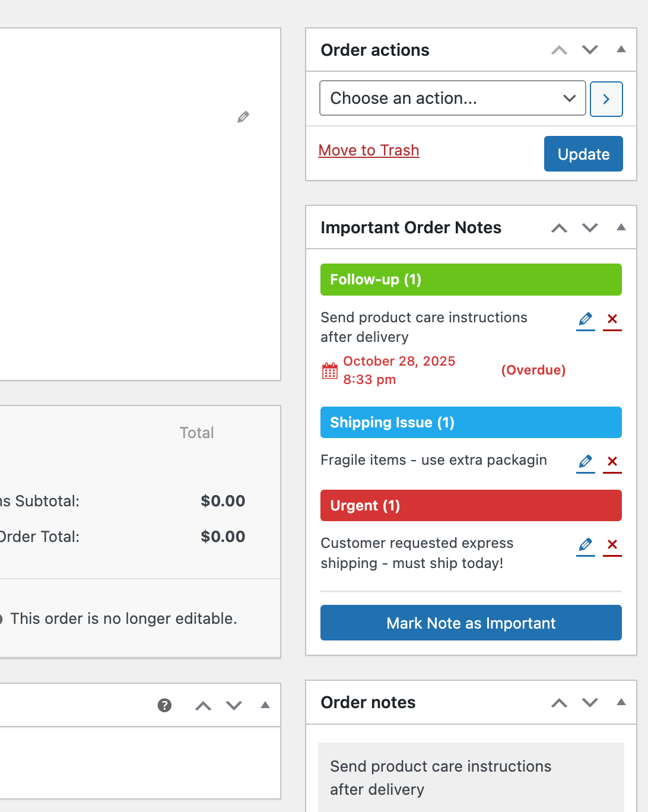Image resolution: width=648 pixels, height=812 pixels.
Task: Collapse the Order actions panel
Action: [621, 50]
